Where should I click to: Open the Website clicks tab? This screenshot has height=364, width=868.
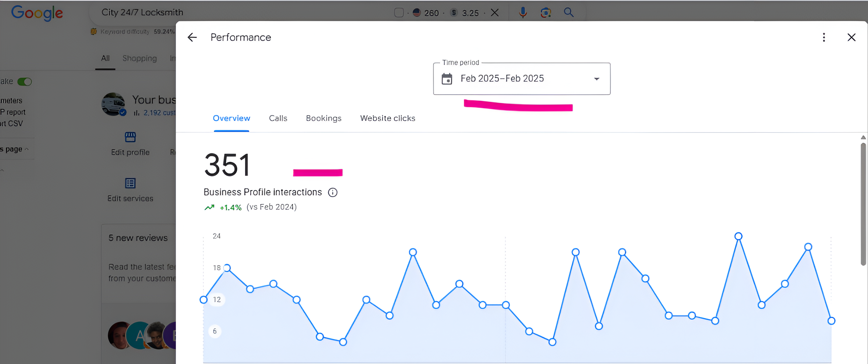click(388, 118)
